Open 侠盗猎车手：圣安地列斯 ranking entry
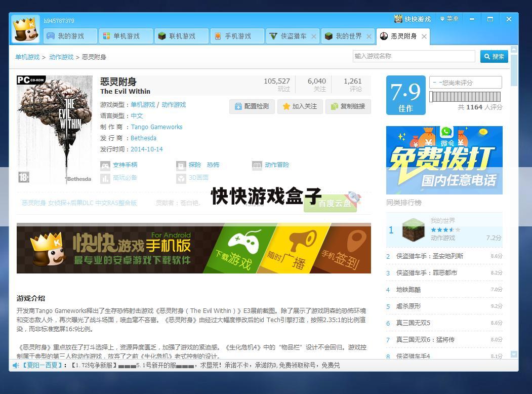Screen dimensions: 532x394 (x=444, y=256)
